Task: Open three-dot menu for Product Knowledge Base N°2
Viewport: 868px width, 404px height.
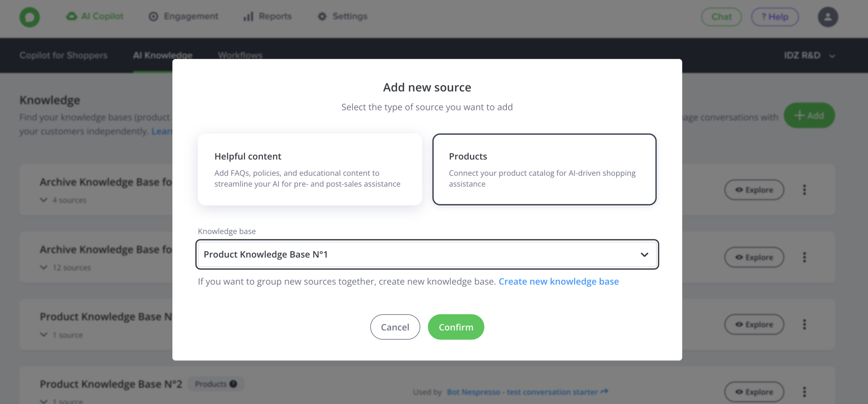Action: (x=804, y=391)
